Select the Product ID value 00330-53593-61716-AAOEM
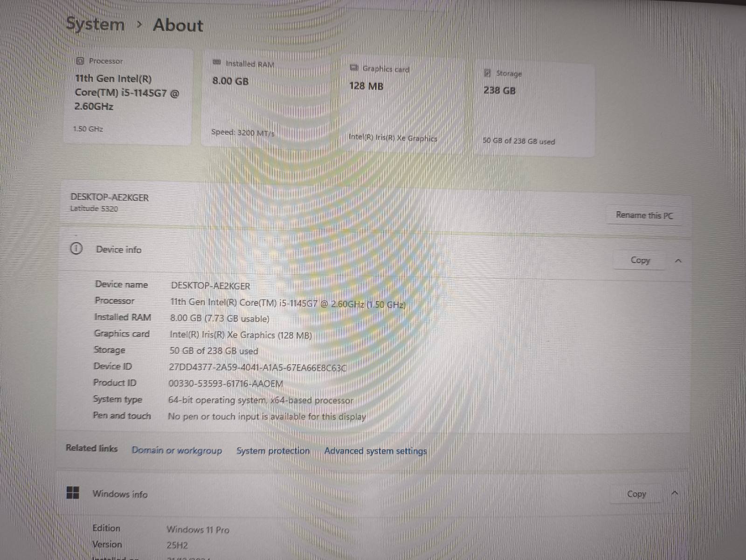 coord(226,384)
